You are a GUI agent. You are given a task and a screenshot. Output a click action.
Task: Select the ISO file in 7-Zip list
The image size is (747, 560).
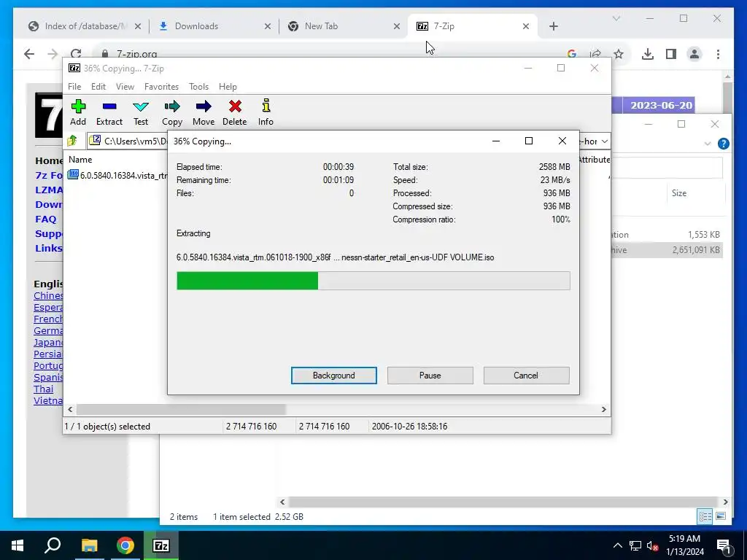tap(118, 175)
